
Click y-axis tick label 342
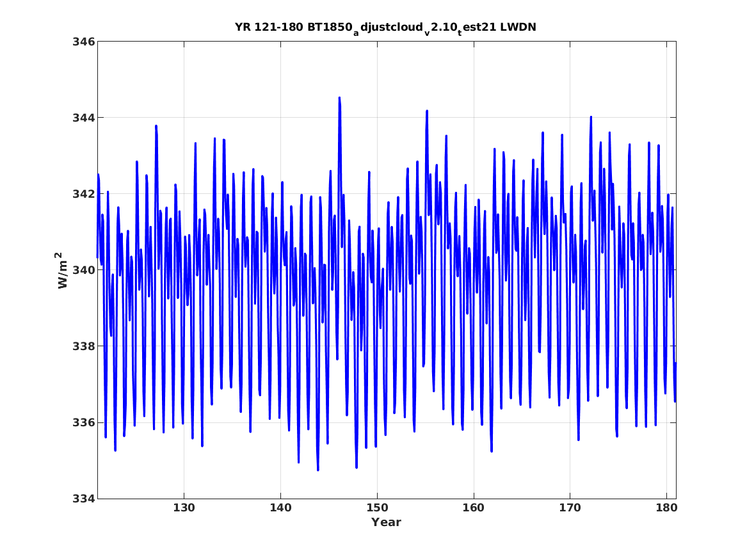[83, 194]
